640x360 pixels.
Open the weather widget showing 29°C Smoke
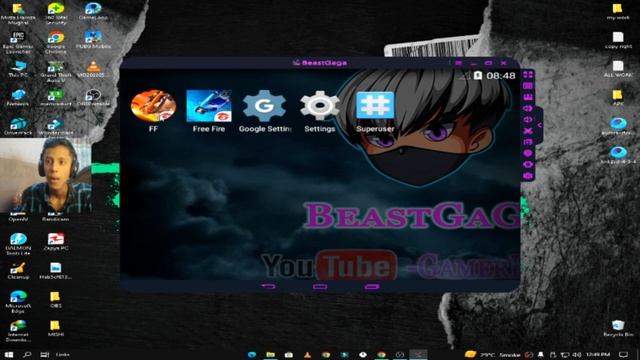[493, 355]
